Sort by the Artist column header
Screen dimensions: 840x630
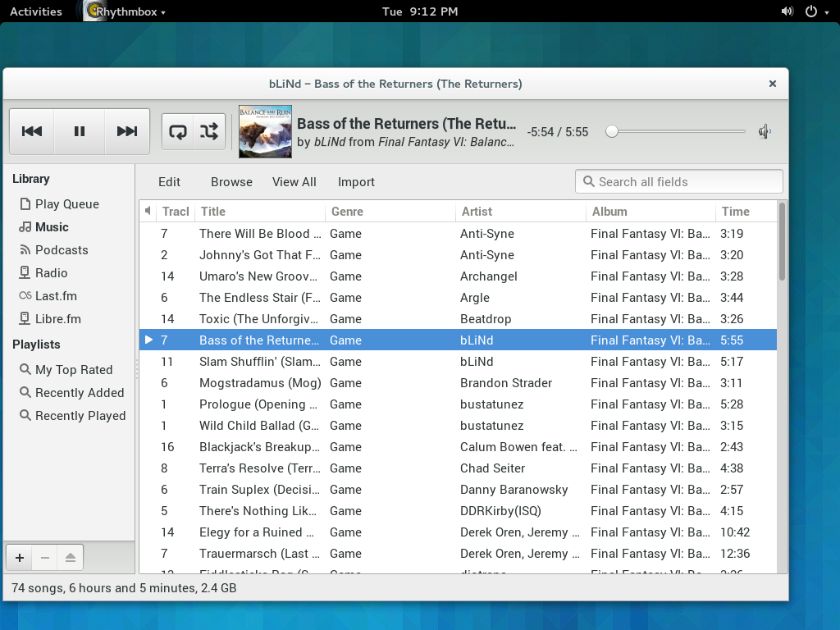pyautogui.click(x=521, y=212)
